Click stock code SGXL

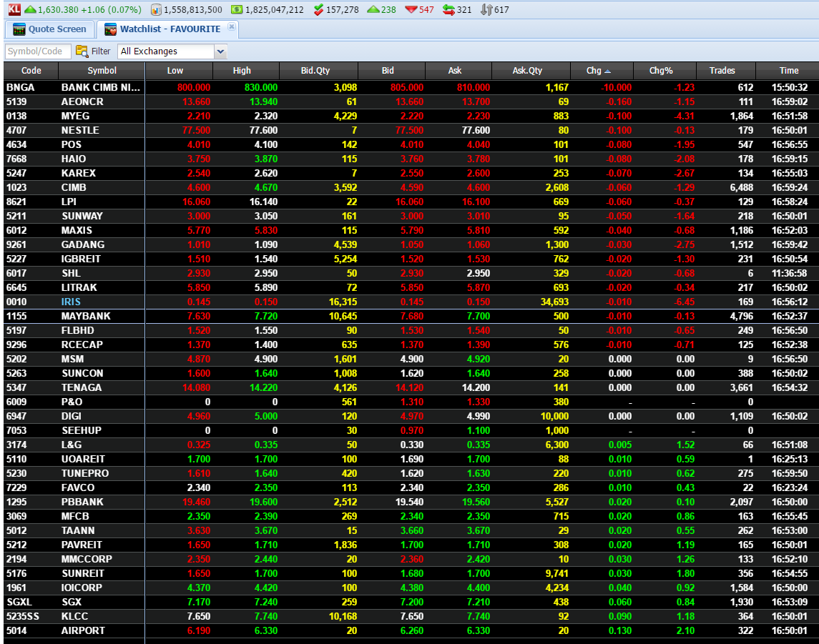(19, 602)
